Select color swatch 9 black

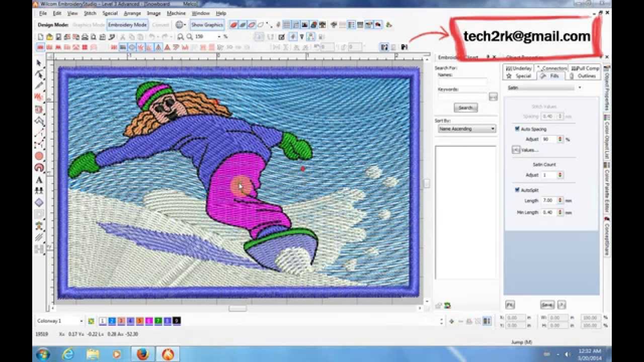click(177, 321)
